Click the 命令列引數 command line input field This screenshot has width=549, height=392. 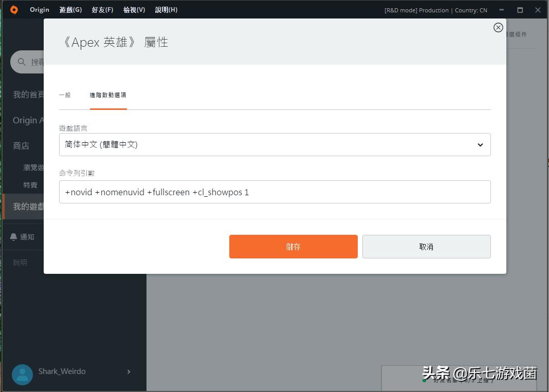click(x=275, y=192)
